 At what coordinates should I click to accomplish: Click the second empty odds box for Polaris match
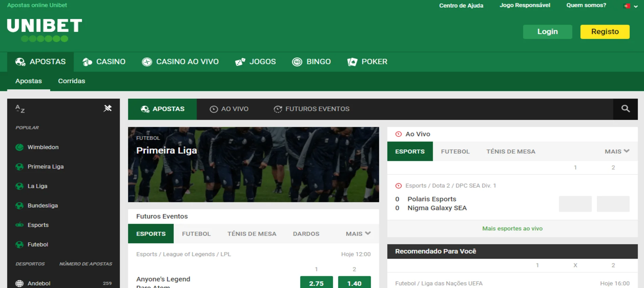[x=613, y=204]
